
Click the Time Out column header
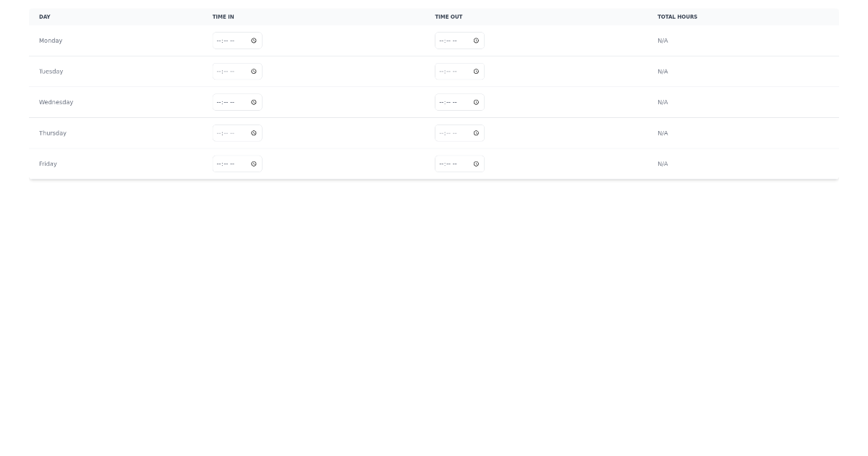(448, 17)
